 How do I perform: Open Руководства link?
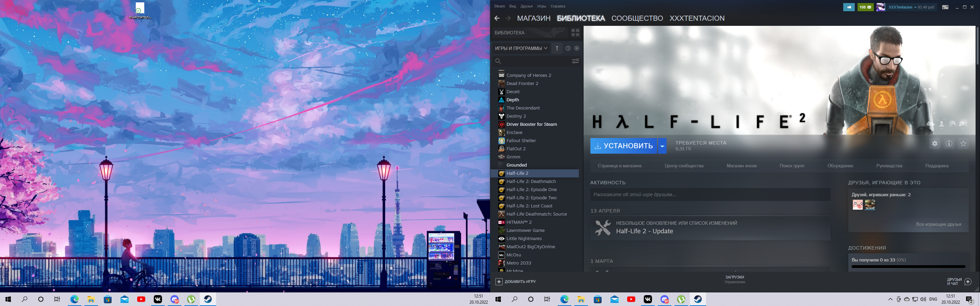(x=889, y=166)
